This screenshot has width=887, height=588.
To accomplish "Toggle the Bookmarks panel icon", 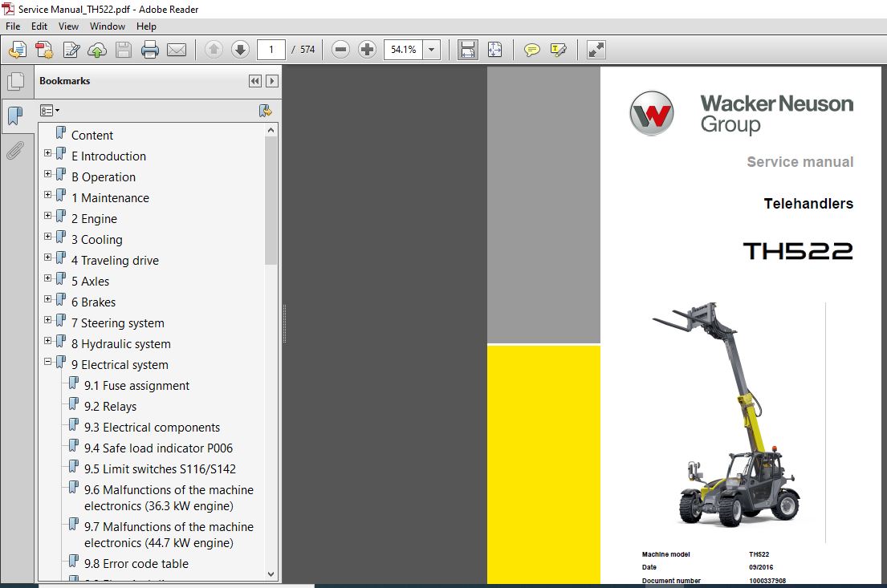I will click(16, 116).
